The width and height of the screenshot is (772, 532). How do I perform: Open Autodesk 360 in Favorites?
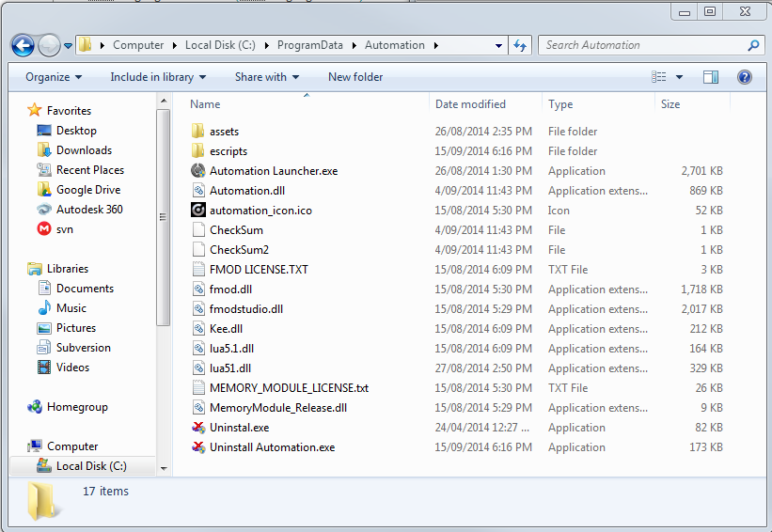(x=89, y=210)
